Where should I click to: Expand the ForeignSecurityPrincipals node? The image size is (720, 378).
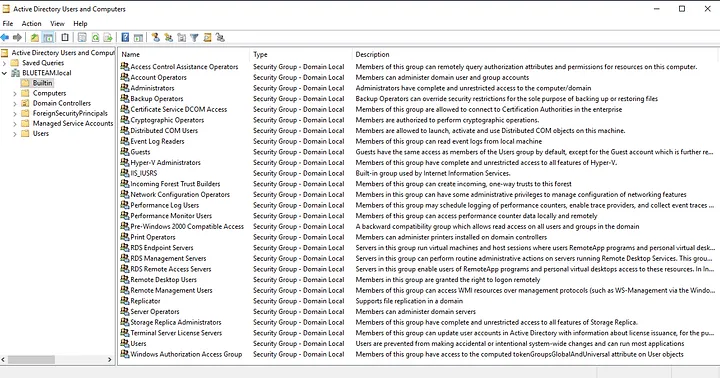[x=15, y=113]
